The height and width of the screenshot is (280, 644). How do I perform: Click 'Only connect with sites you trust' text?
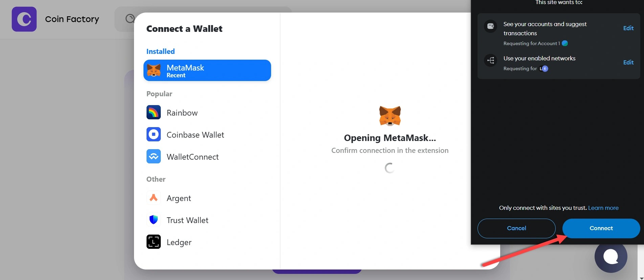tap(543, 208)
